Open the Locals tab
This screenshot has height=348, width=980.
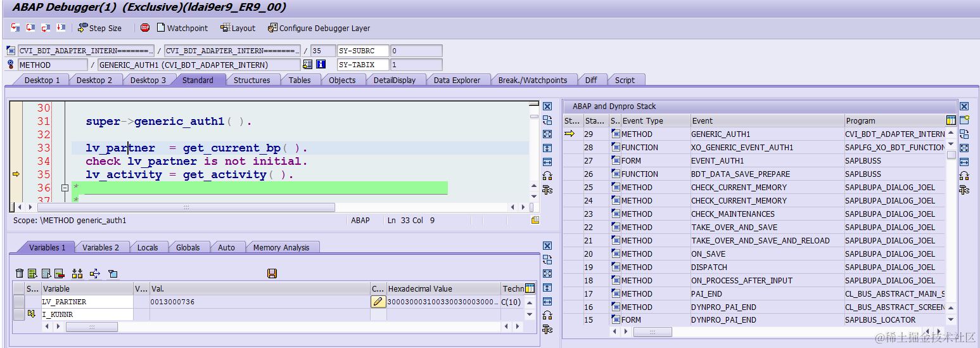(x=148, y=247)
